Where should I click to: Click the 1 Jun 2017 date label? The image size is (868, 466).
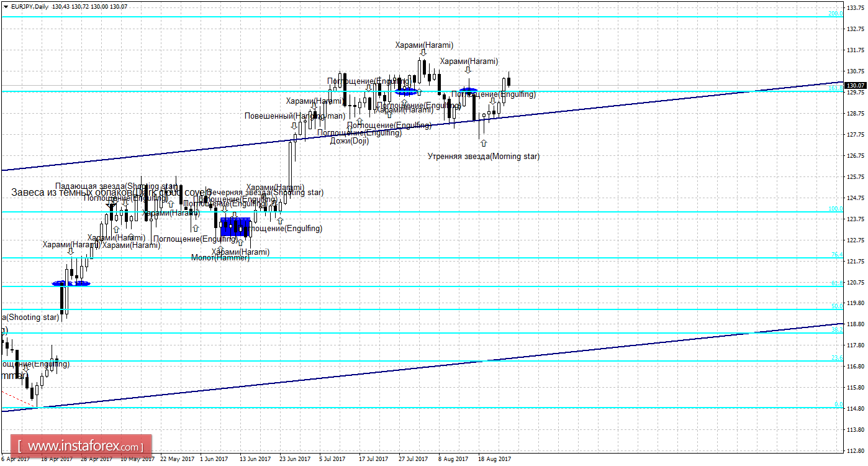(215, 459)
